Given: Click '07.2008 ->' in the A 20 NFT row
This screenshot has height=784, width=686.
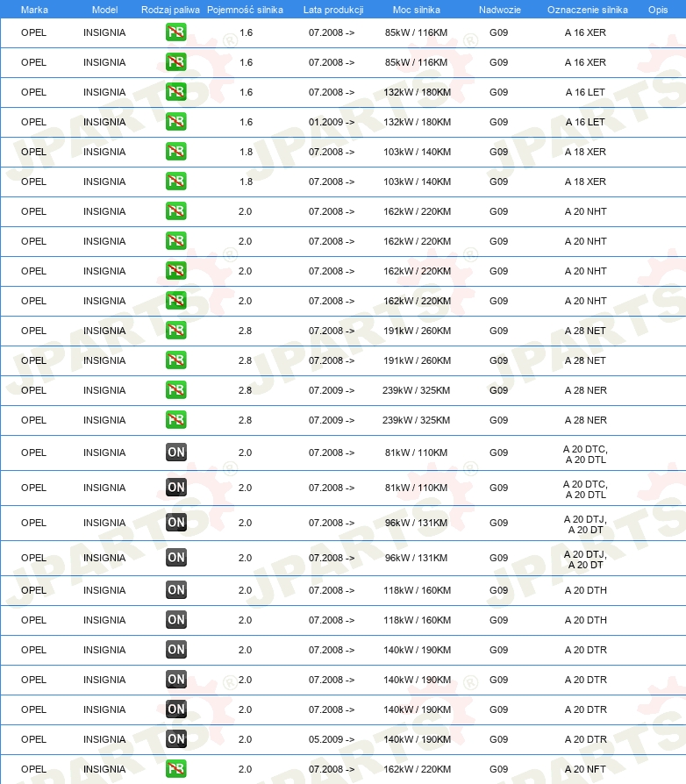Looking at the screenshot, I should pos(332,769).
